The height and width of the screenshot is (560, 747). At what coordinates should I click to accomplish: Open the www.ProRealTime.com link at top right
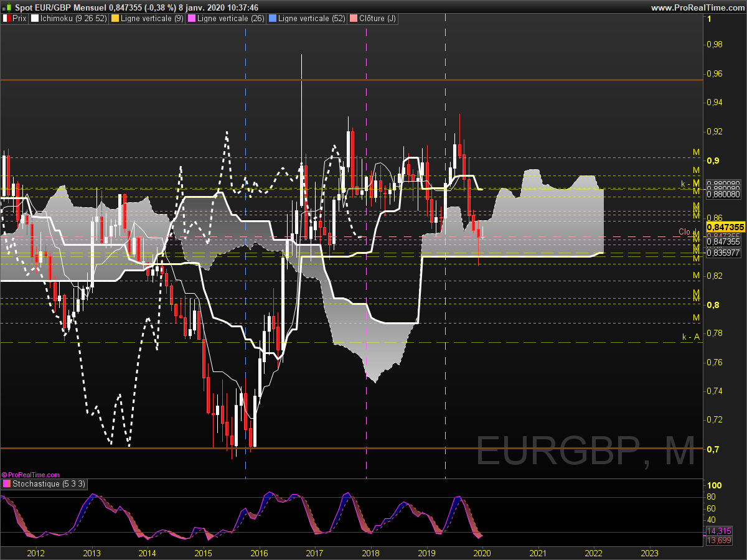click(x=697, y=7)
